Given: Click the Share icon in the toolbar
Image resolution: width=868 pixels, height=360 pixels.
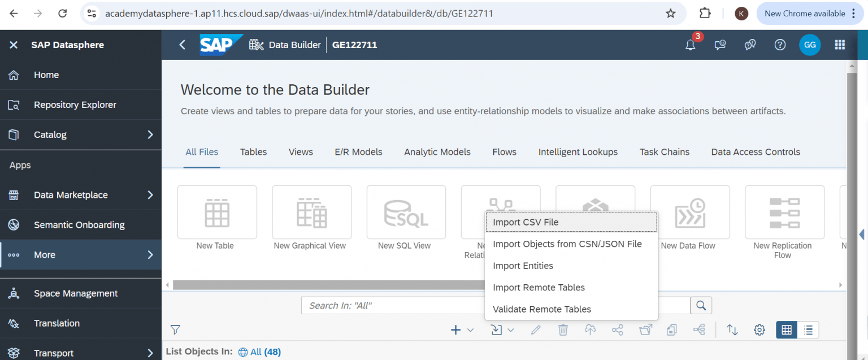Looking at the screenshot, I should click(617, 329).
